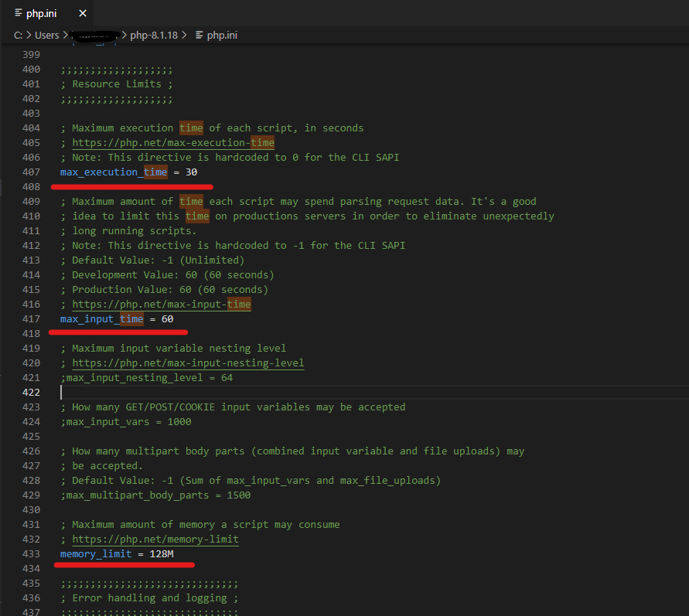Click 'idea to limit this time on productions' comment

pos(307,216)
